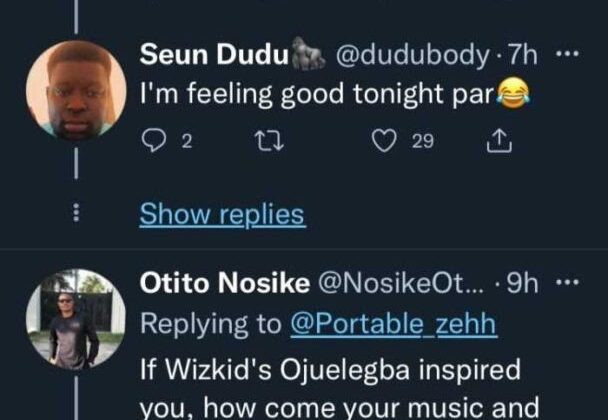Open the "I'm feeling good tonight" tweet
This screenshot has height=420, width=608.
320,97
